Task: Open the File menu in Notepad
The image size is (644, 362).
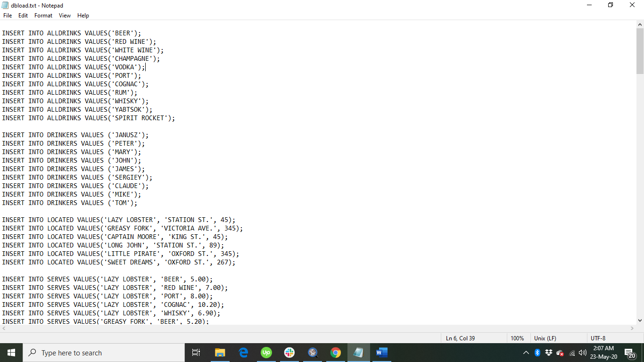Action: click(7, 15)
